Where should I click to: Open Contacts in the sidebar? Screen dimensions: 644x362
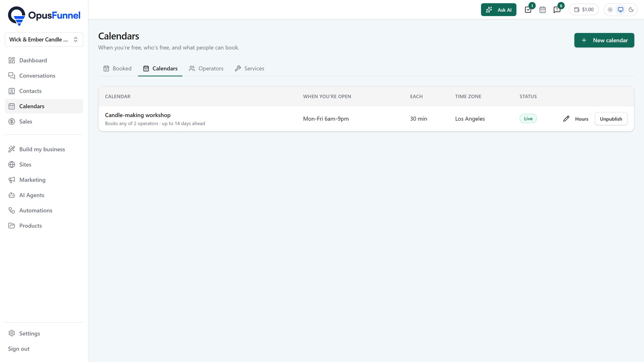click(44, 91)
